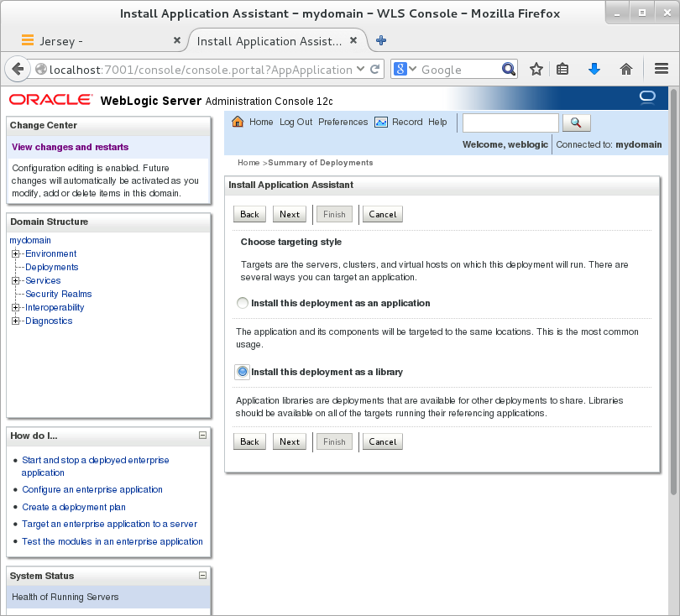Open Start and stop a deployed enterprise application

(96, 466)
